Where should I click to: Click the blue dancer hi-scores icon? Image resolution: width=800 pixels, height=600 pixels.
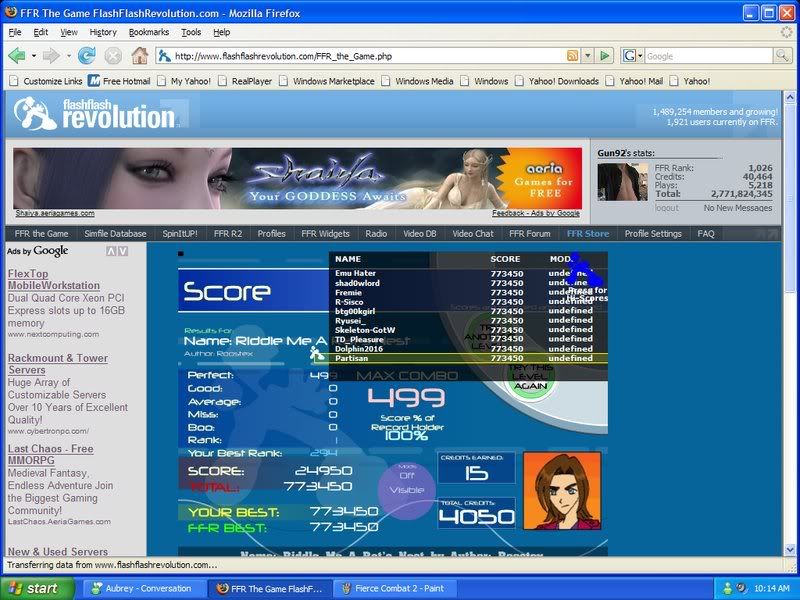click(583, 272)
